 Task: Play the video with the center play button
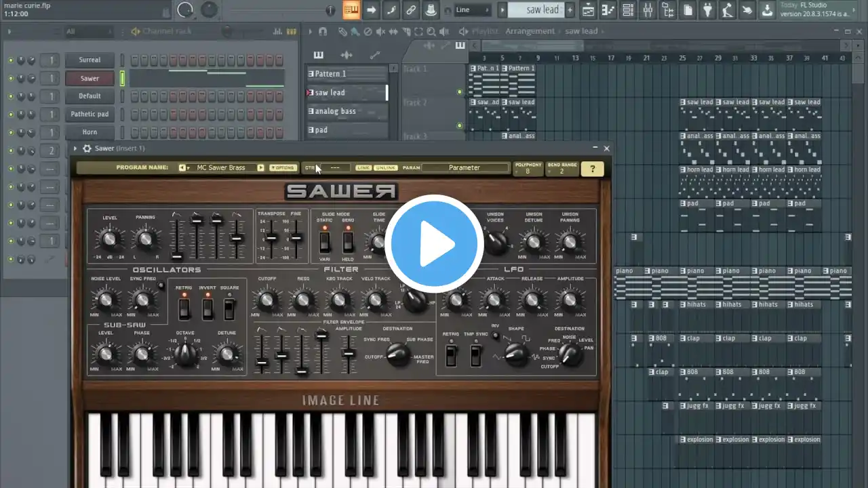(434, 244)
